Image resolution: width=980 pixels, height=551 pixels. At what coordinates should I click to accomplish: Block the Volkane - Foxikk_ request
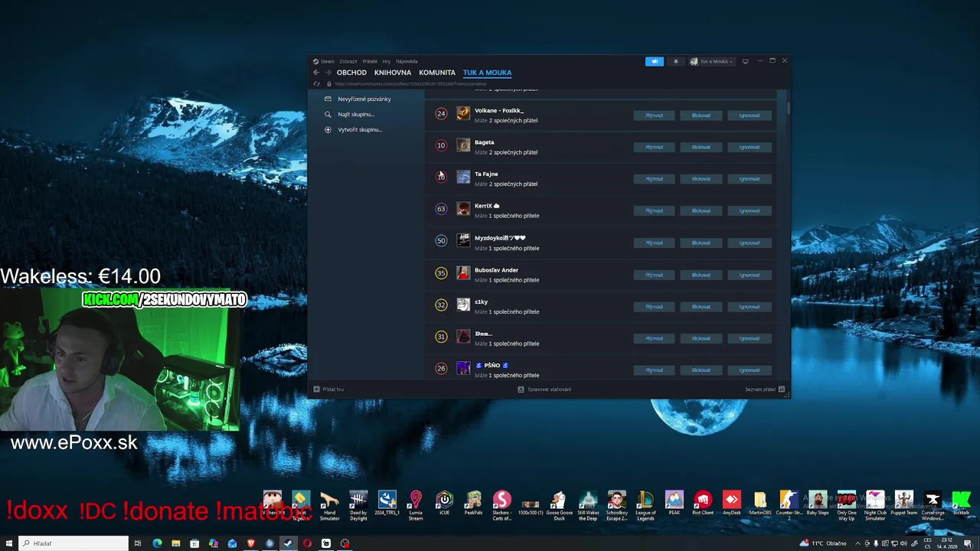(701, 116)
